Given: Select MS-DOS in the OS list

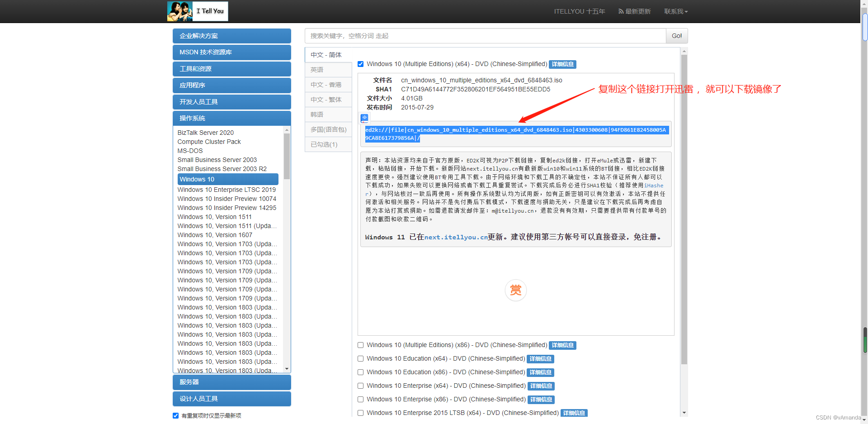Looking at the screenshot, I should [190, 151].
